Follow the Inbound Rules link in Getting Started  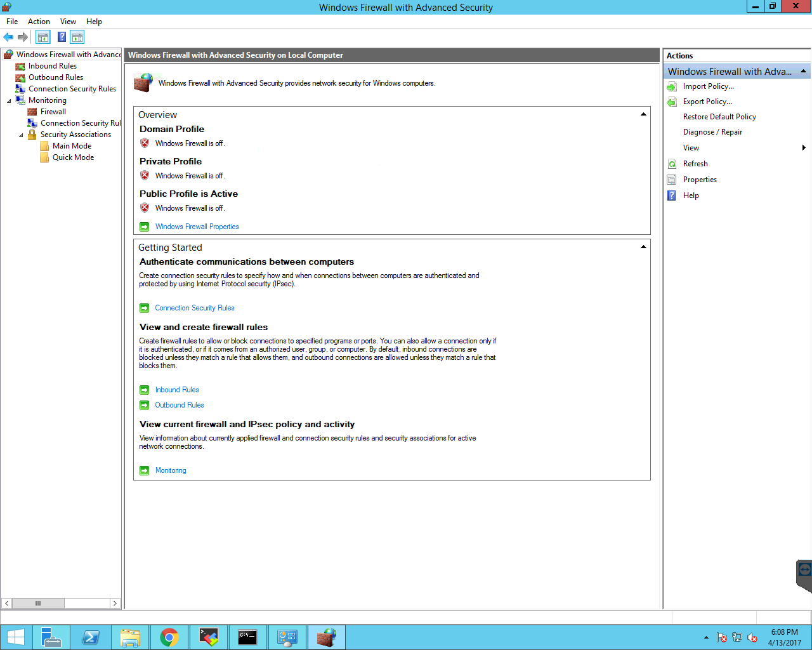(177, 390)
